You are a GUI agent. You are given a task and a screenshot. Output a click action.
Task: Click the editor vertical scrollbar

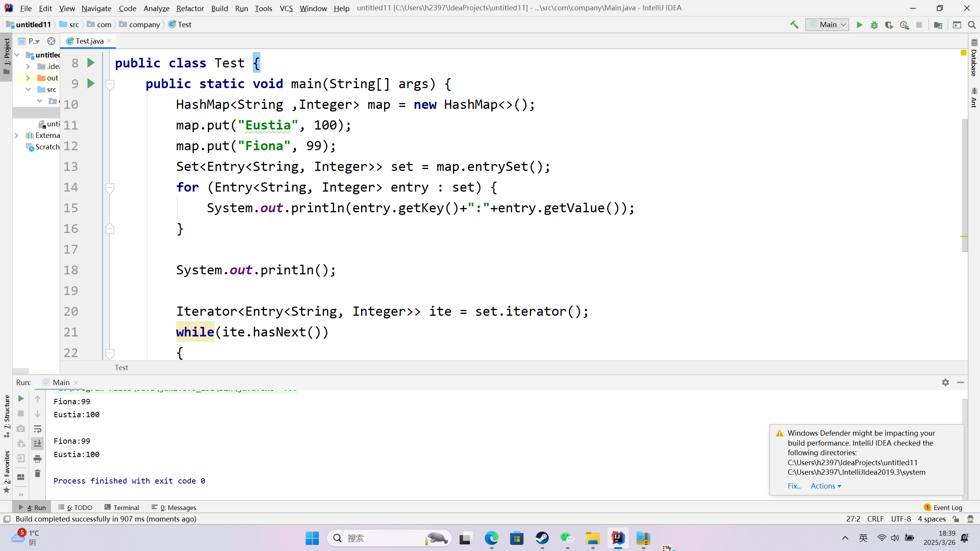coord(964,185)
